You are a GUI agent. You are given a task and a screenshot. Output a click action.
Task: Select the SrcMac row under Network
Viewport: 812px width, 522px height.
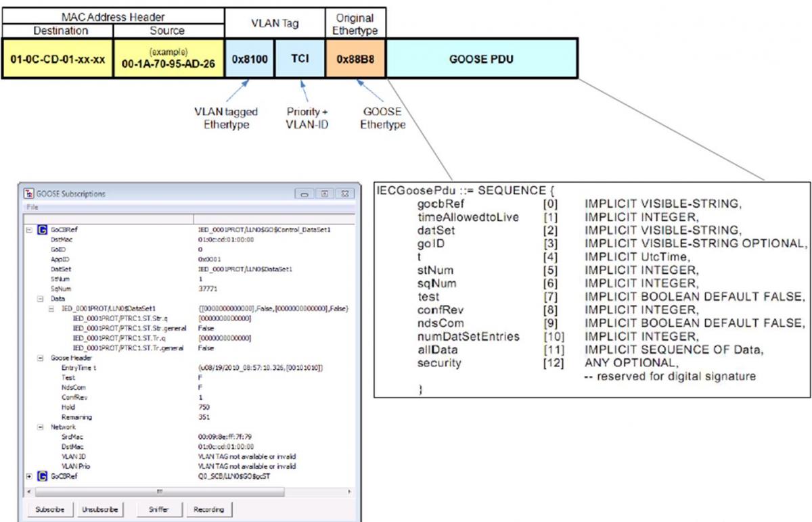point(188,437)
